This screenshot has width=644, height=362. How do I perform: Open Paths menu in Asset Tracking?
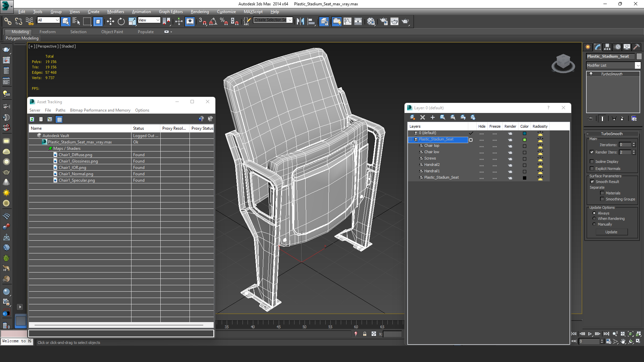pos(60,110)
